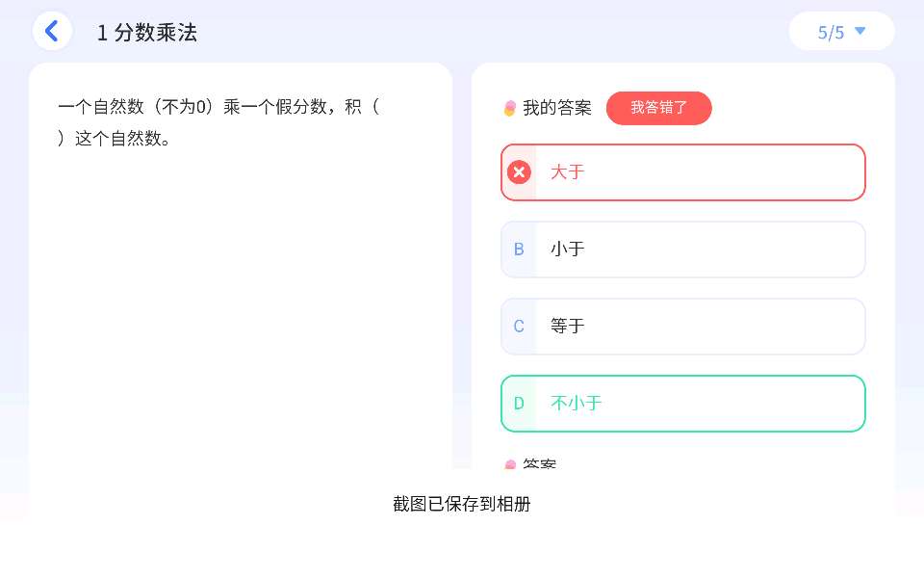Click the 1 分数乘法 chapter title

[147, 32]
